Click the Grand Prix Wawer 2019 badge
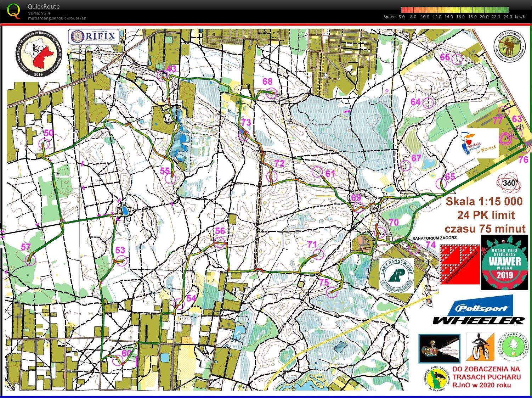 coord(504,262)
